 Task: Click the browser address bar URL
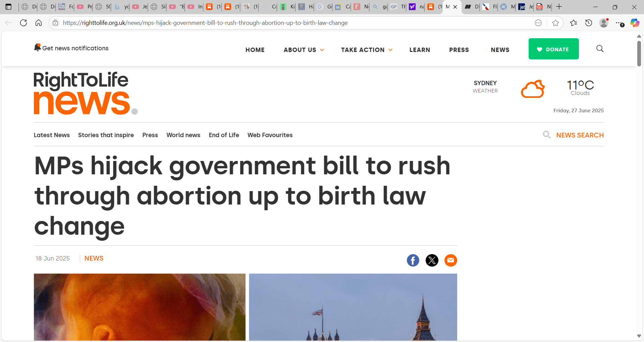205,23
